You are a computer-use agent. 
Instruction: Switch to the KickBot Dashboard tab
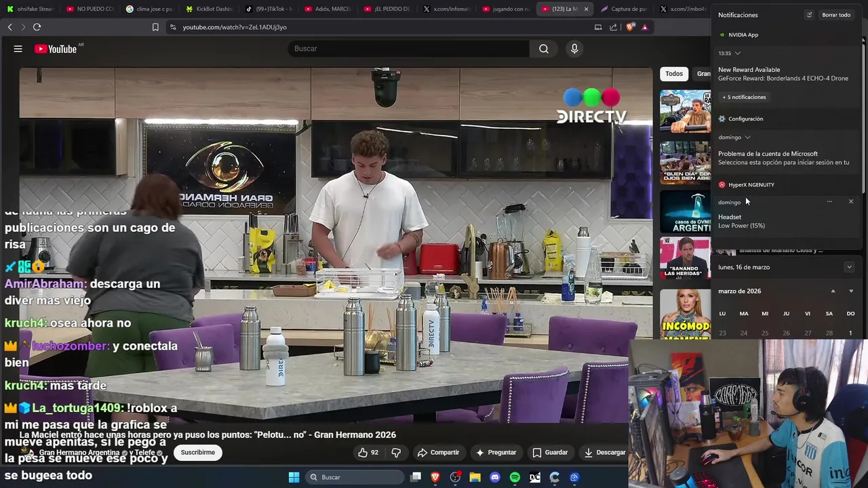pos(209,9)
